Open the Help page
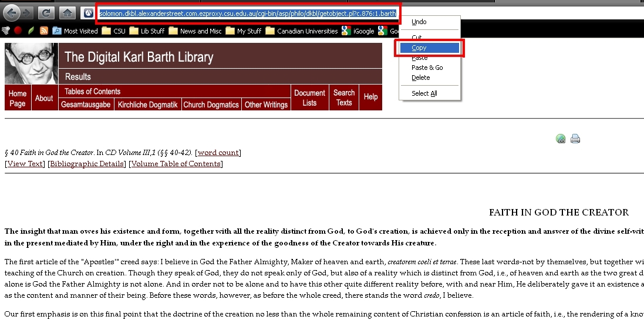 370,97
